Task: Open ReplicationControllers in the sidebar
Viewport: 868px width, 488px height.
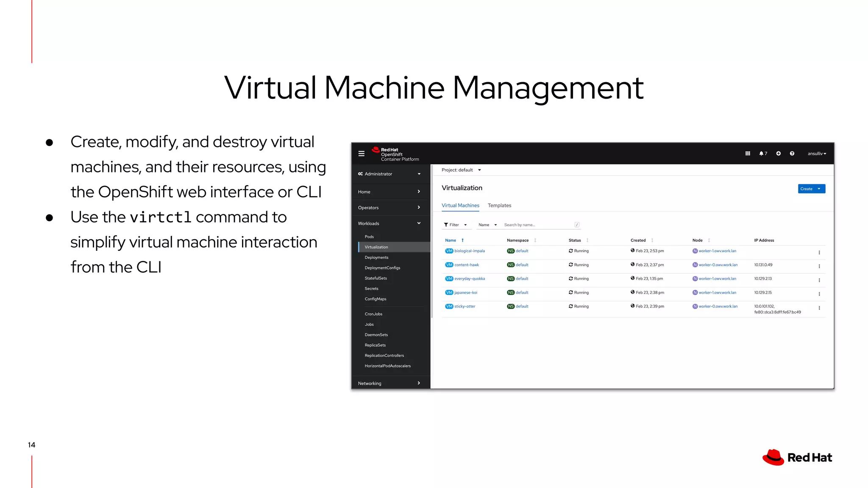Action: tap(384, 356)
